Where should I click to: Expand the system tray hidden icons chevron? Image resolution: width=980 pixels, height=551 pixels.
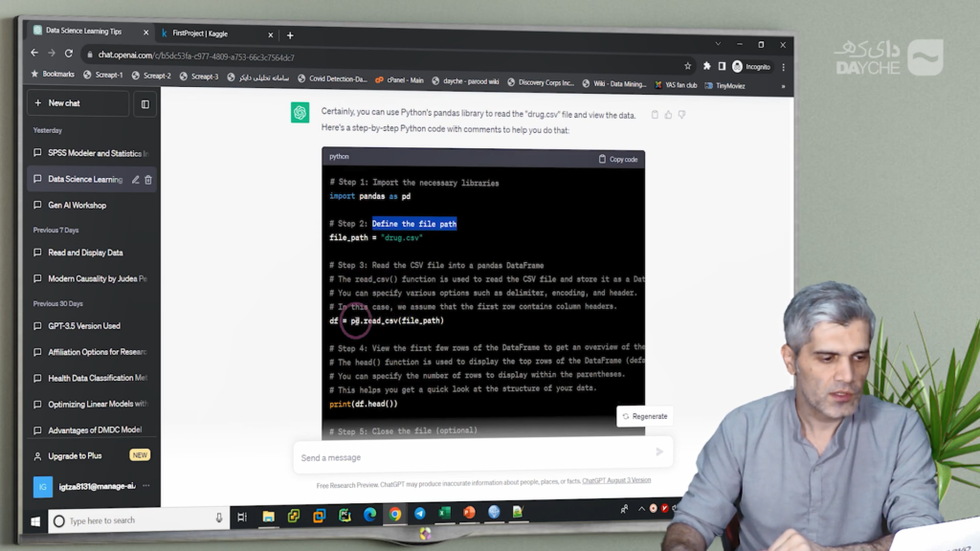[x=641, y=509]
